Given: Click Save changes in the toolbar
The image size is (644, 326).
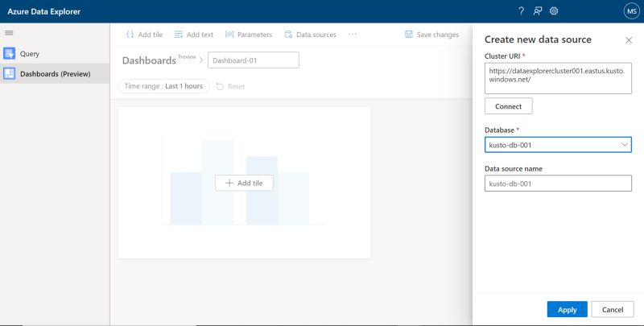Looking at the screenshot, I should point(431,35).
